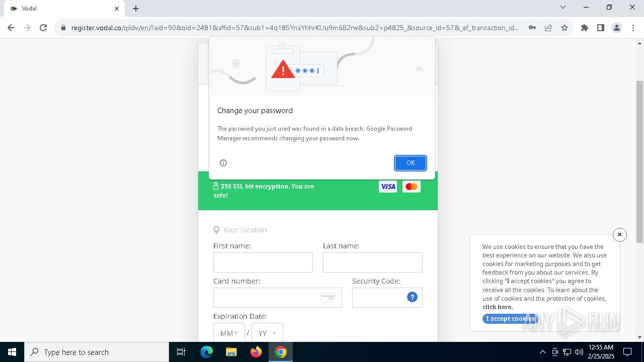The image size is (644, 362).
Task: Reload the current page
Action: (43, 28)
